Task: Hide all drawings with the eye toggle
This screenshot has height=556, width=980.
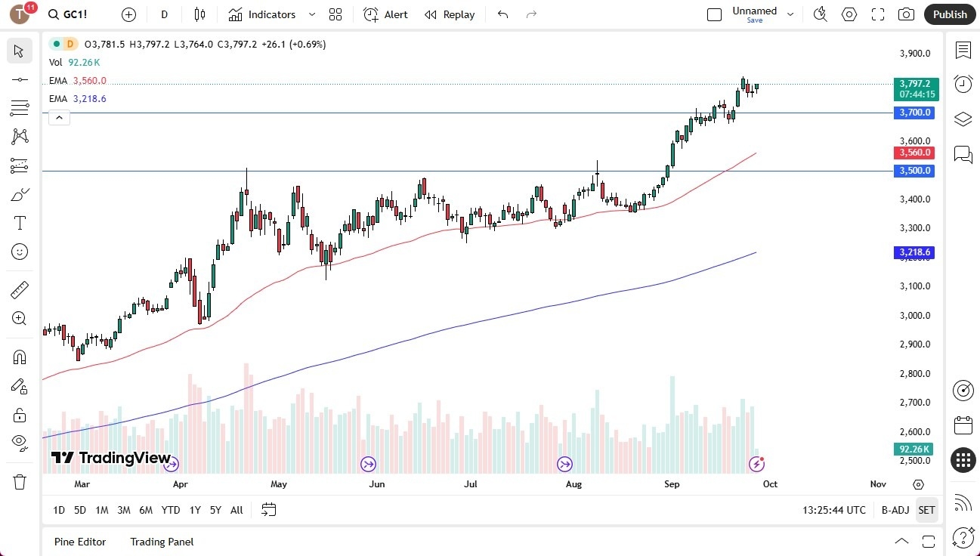Action: coord(20,443)
